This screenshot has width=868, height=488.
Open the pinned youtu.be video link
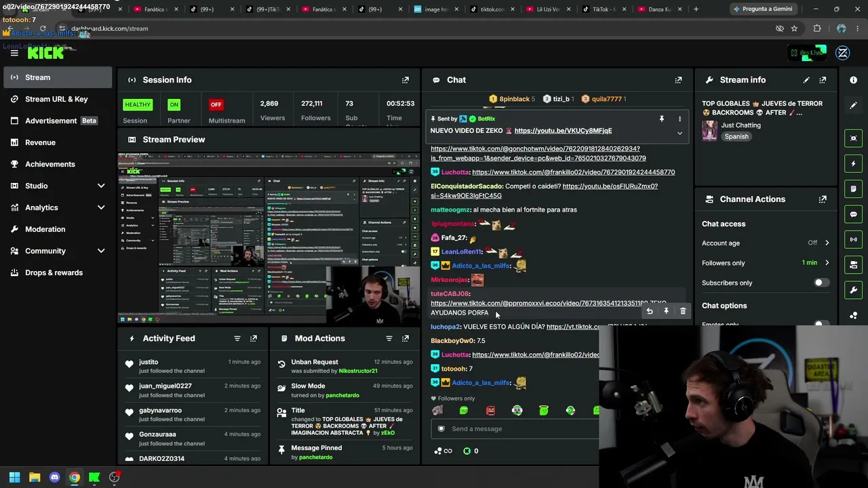563,131
